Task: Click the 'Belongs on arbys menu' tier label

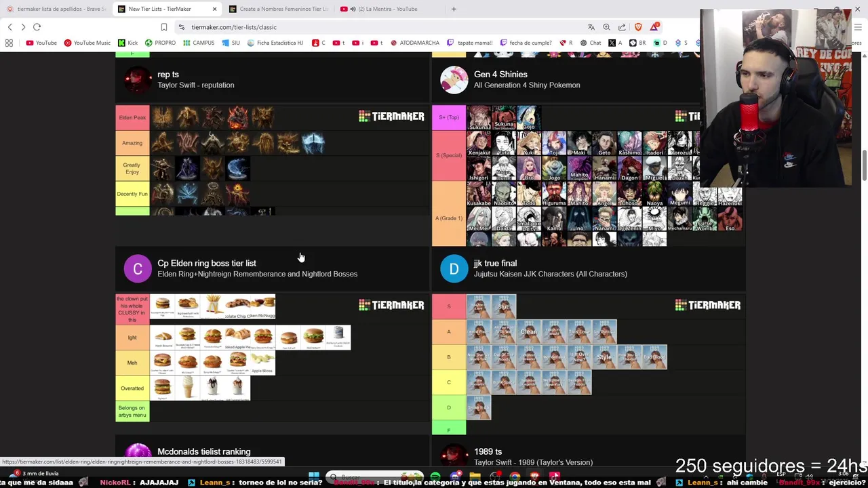Action: pos(132,411)
